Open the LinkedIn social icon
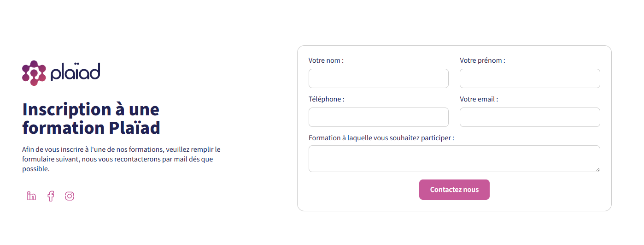 (x=31, y=196)
